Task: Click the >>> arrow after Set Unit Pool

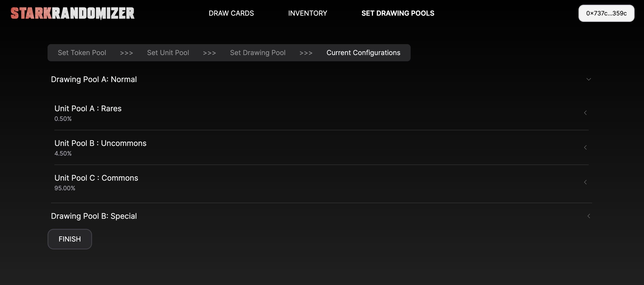Action: [209, 53]
